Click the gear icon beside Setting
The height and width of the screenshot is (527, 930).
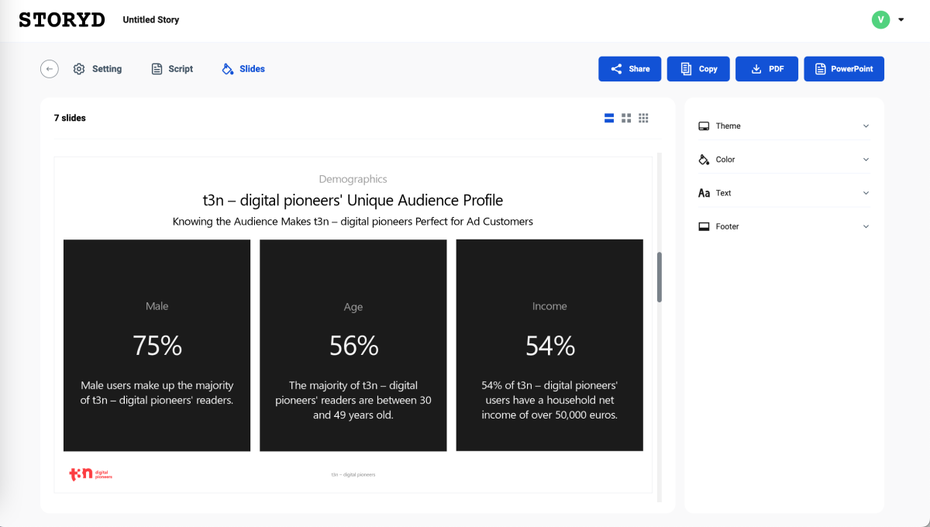point(79,69)
